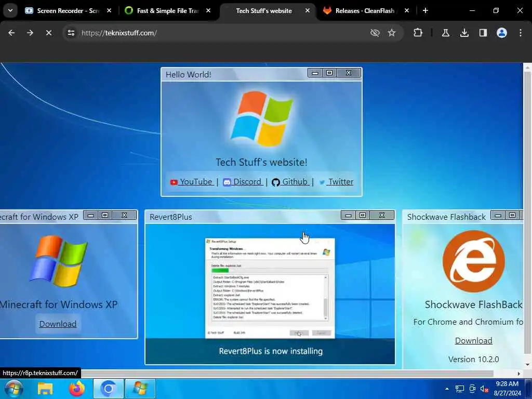Launch Firefox from the taskbar

77,389
